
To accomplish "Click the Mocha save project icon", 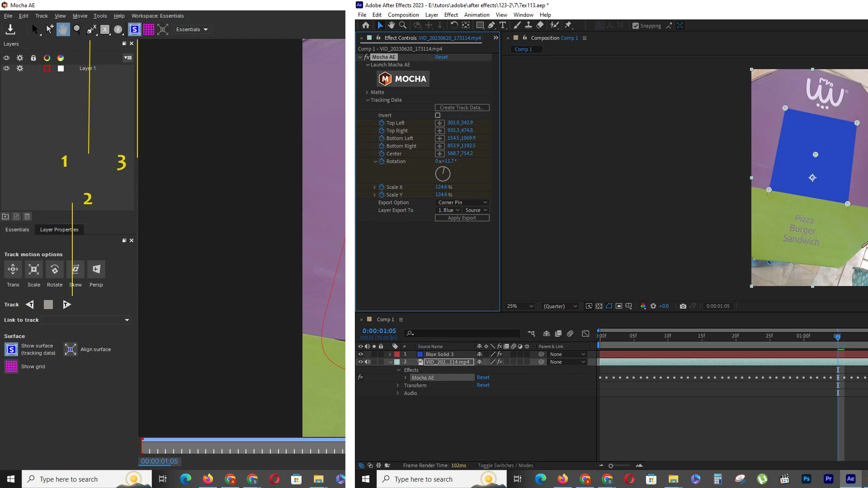I will (x=10, y=29).
